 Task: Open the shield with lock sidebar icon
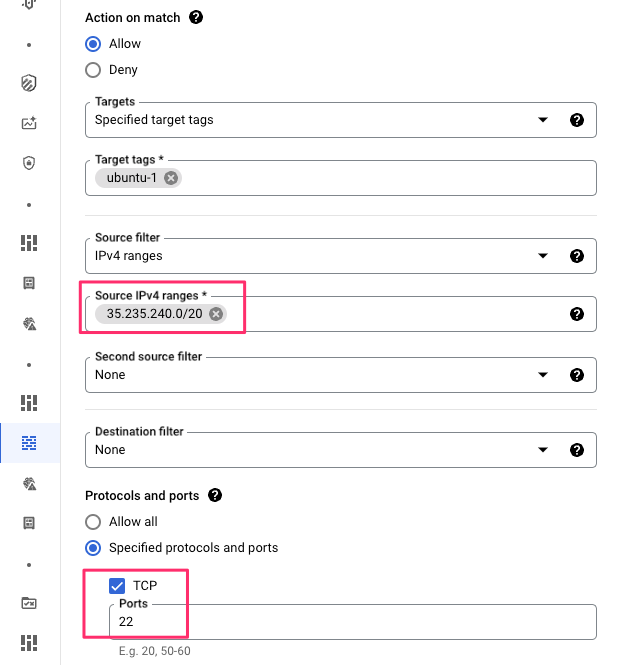(x=29, y=163)
